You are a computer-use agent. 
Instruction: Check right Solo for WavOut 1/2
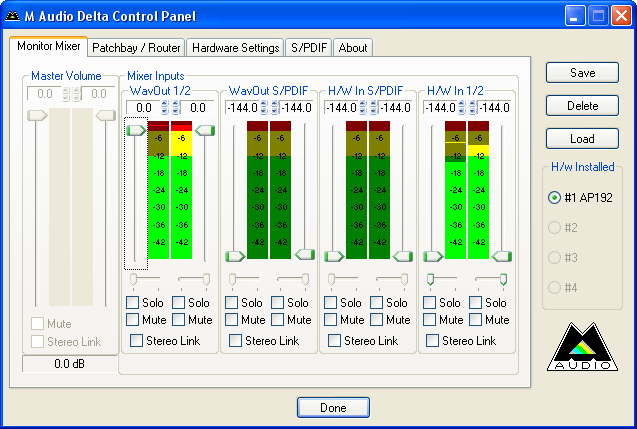coord(178,303)
